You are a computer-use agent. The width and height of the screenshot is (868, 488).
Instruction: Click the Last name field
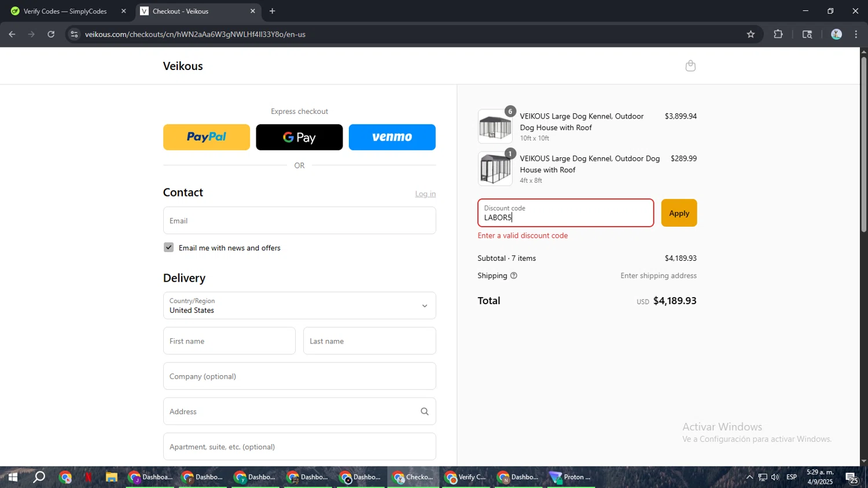[x=370, y=341]
